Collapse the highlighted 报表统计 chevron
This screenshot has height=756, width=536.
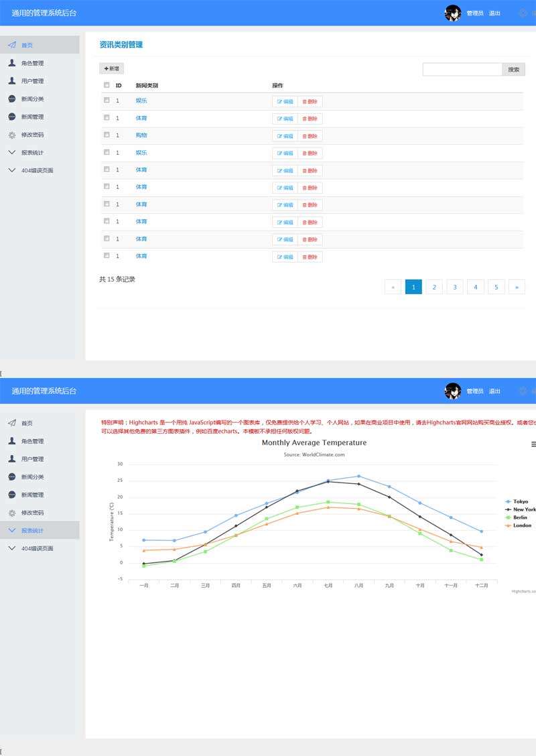tap(12, 530)
